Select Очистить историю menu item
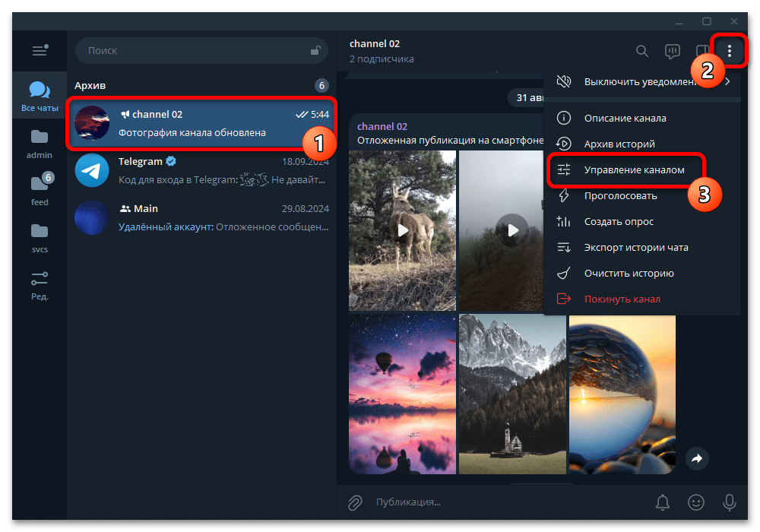The height and width of the screenshot is (532, 760). (x=642, y=274)
